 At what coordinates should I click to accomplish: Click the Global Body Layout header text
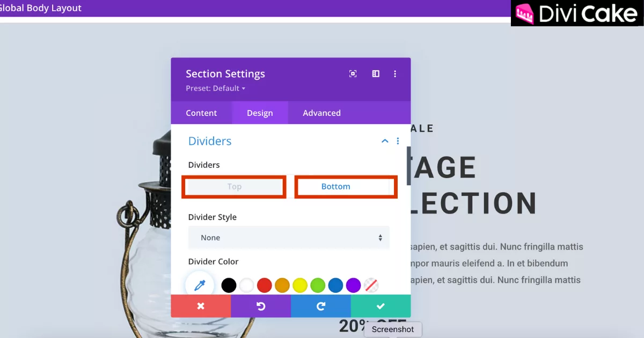40,8
